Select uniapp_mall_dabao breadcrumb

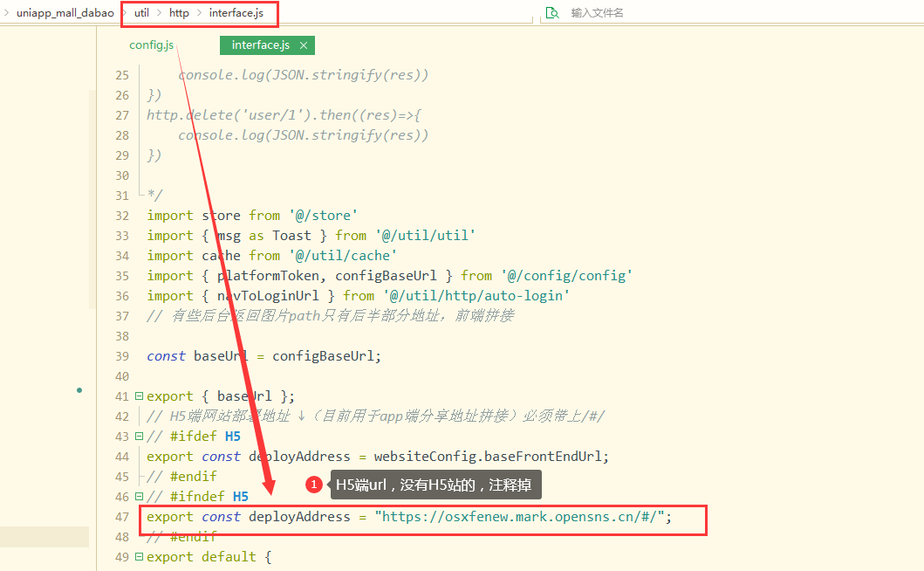pyautogui.click(x=65, y=12)
